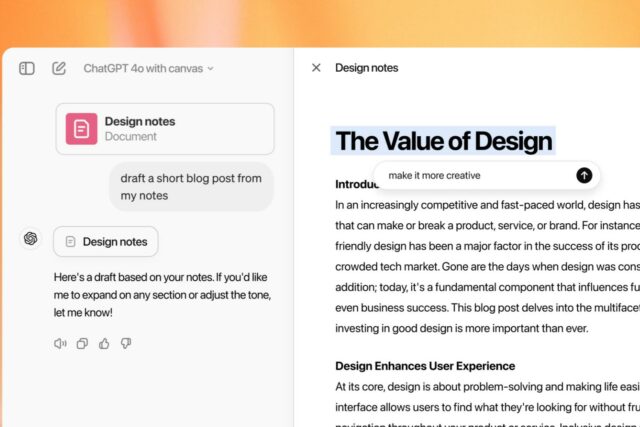640x427 pixels.
Task: Open the Design notes document attachment
Action: (x=165, y=129)
